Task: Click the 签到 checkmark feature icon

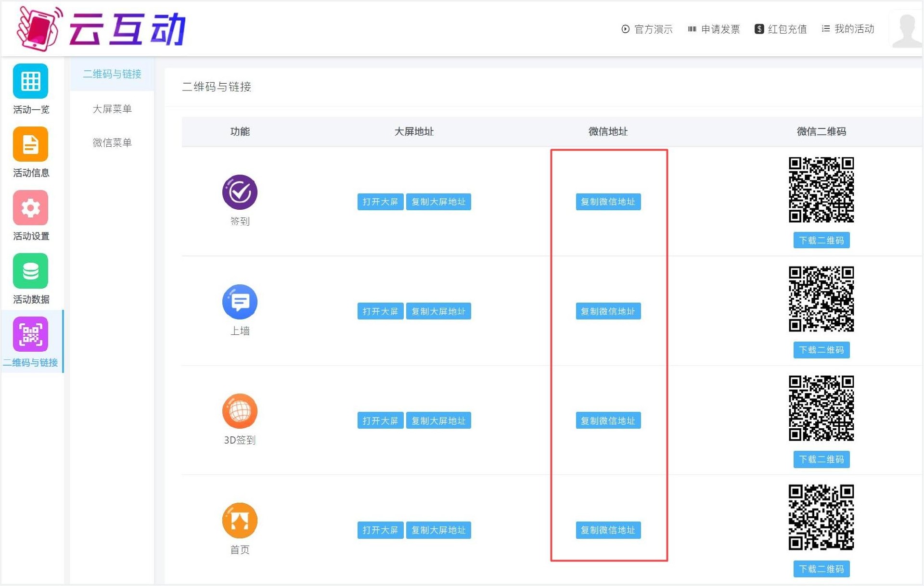Action: 240,192
